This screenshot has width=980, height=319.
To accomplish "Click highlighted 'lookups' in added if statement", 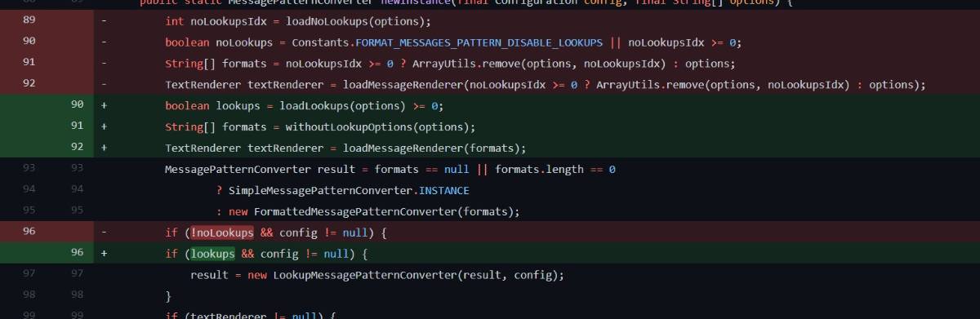I will [213, 254].
